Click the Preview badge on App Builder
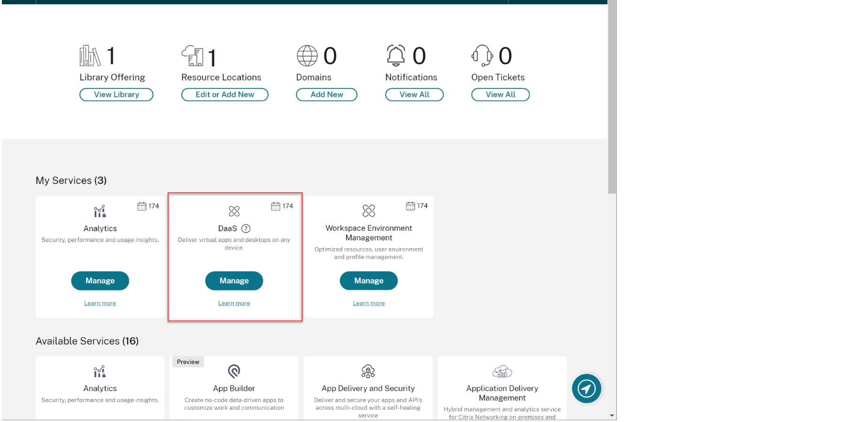 188,362
